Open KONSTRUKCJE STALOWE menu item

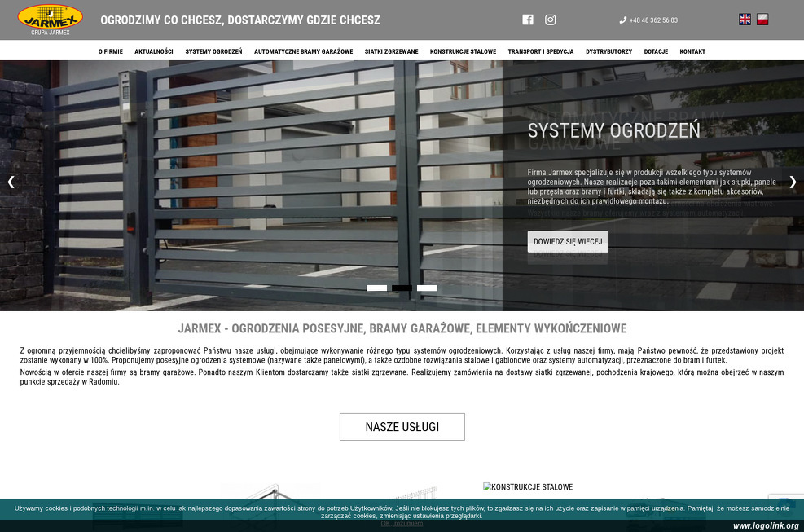[463, 51]
